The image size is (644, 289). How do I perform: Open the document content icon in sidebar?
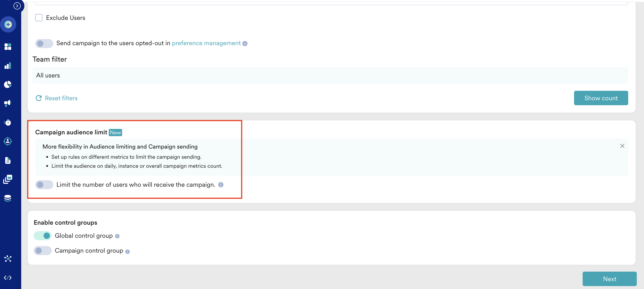tap(8, 160)
